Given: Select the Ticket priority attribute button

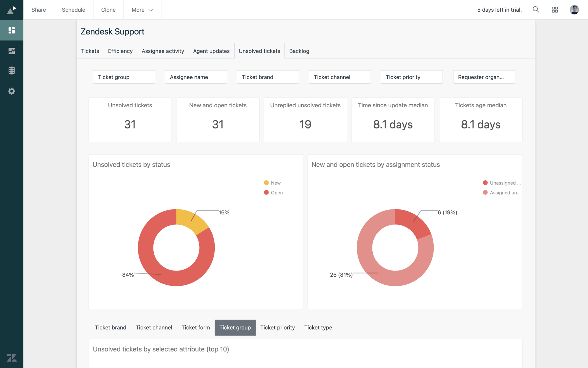Looking at the screenshot, I should coord(277,328).
